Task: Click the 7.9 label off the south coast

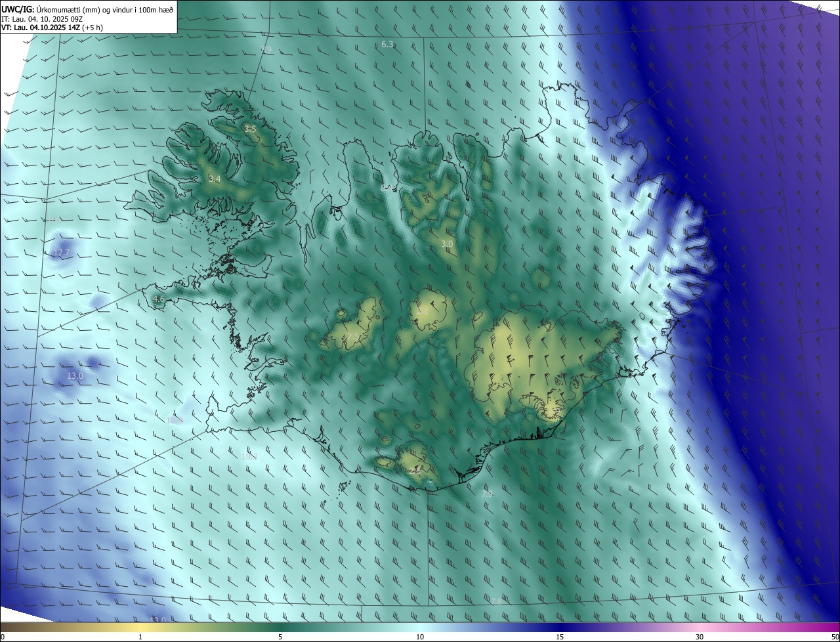Action: pos(487,494)
